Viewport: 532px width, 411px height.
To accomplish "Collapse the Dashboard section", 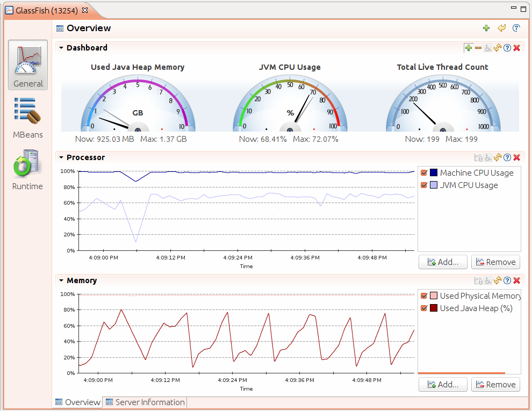I will pyautogui.click(x=61, y=48).
